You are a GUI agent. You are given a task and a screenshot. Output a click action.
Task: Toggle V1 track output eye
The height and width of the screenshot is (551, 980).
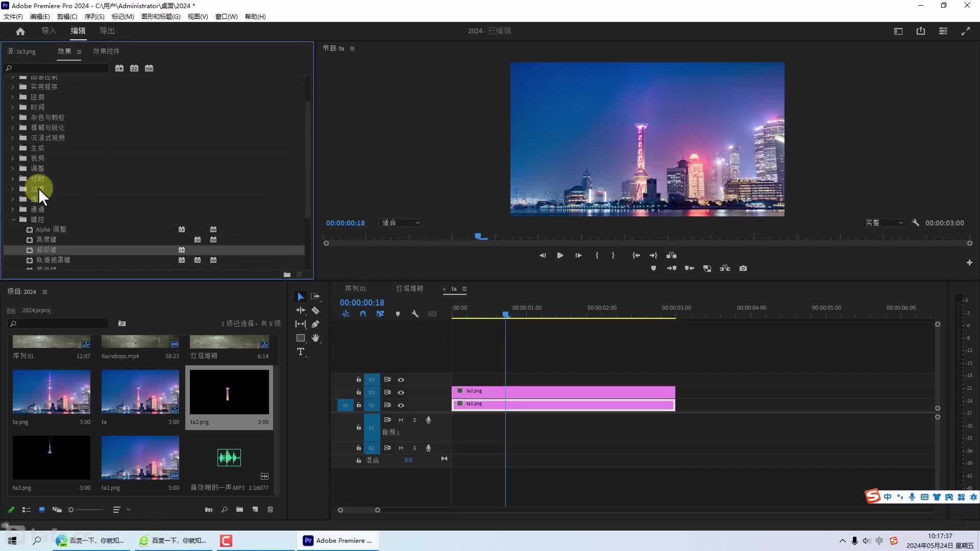(401, 405)
